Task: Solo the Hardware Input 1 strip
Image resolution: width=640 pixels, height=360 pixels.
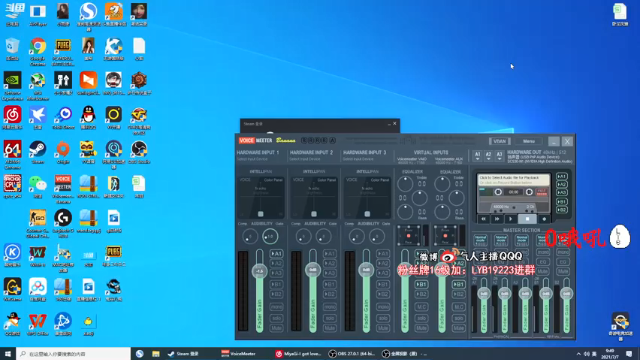Action: tap(276, 318)
